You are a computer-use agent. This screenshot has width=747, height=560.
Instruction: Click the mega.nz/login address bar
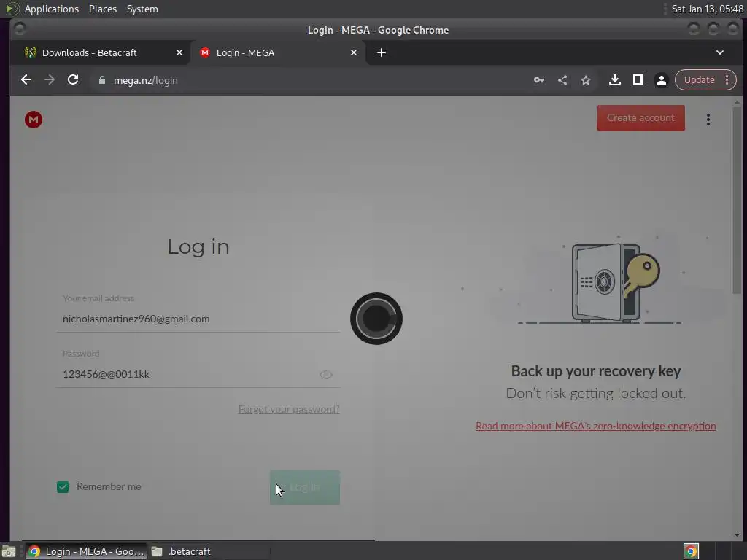click(x=305, y=80)
